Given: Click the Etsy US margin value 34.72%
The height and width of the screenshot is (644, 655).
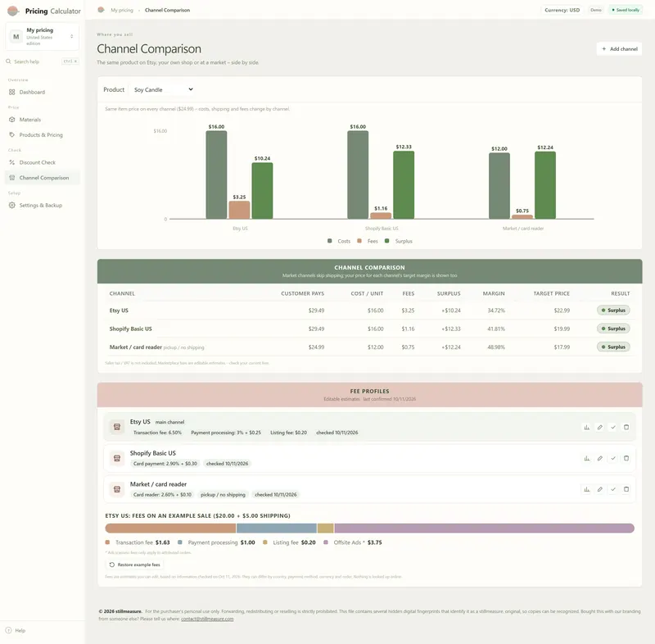Looking at the screenshot, I should tap(496, 311).
